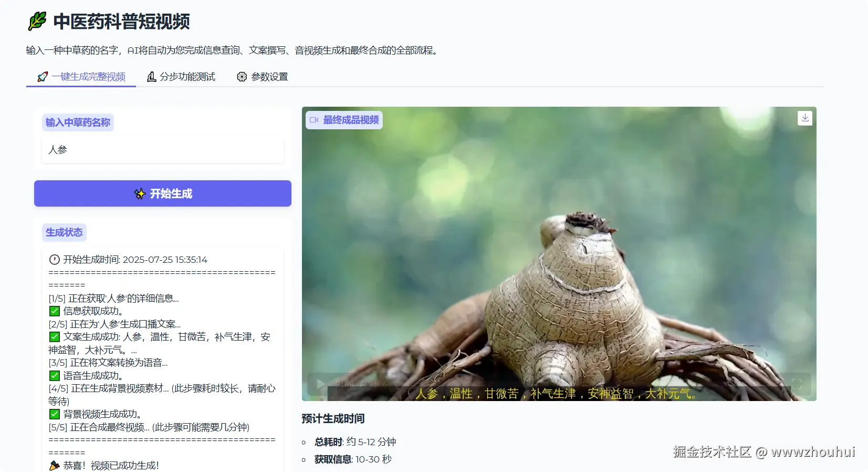Screen dimensions: 868x472
Task: Click the 开始生成时间 2025-07-25 15:35:14 line
Action: [x=128, y=260]
